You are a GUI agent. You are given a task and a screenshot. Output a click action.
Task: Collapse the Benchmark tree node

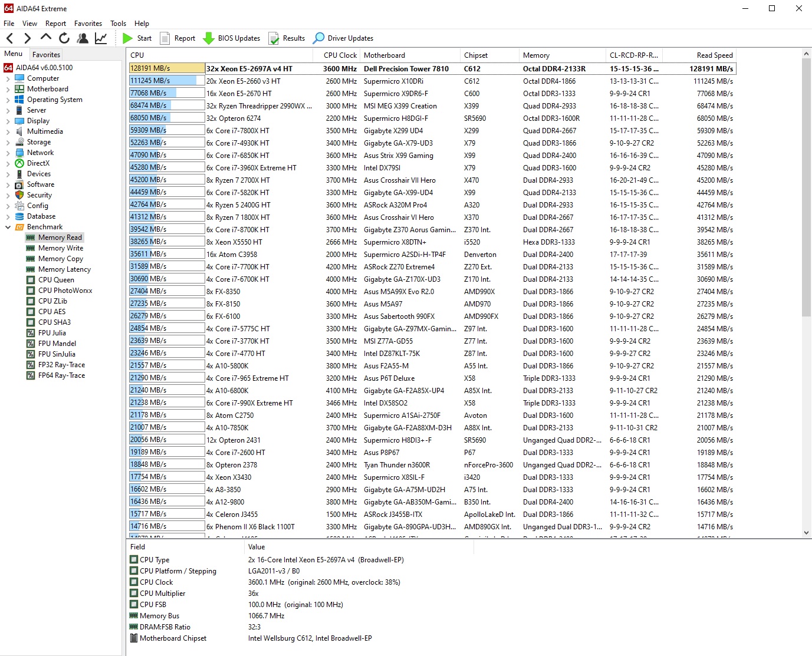tap(8, 227)
